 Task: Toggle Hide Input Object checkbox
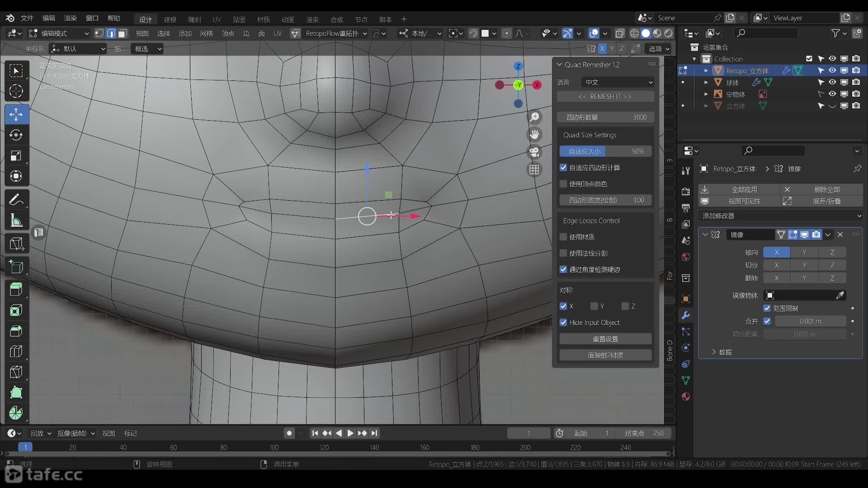point(563,323)
